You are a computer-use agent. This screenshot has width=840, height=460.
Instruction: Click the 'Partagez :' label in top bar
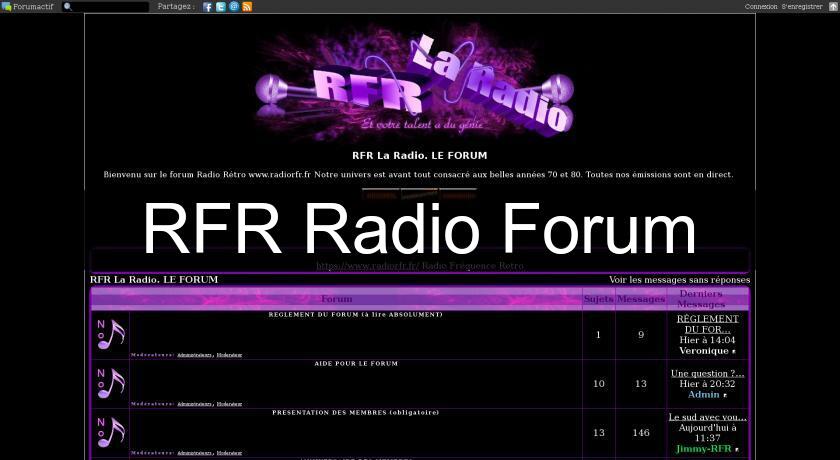176,6
